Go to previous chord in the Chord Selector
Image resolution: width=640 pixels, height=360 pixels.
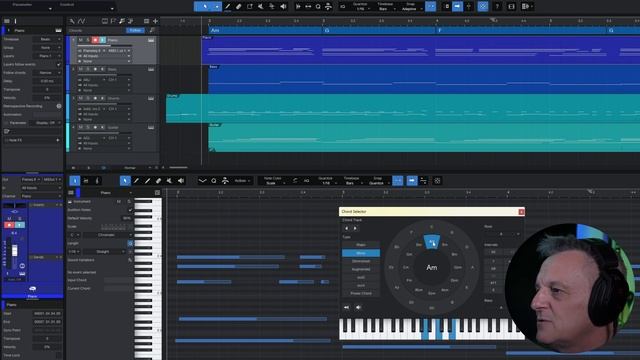pyautogui.click(x=347, y=229)
